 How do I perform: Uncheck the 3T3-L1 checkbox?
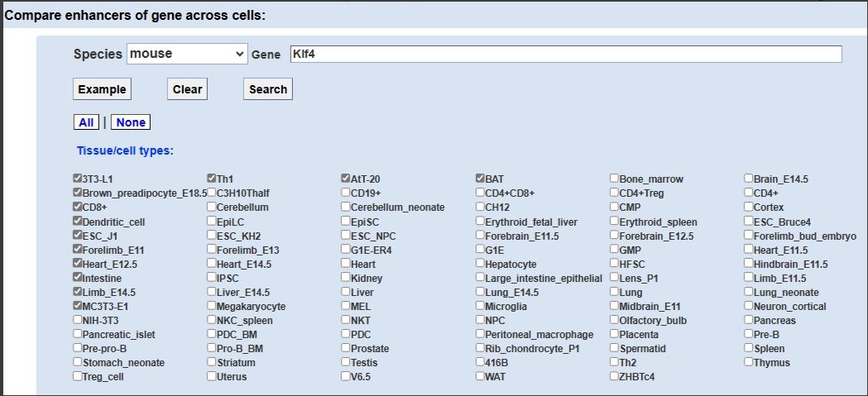coord(78,179)
